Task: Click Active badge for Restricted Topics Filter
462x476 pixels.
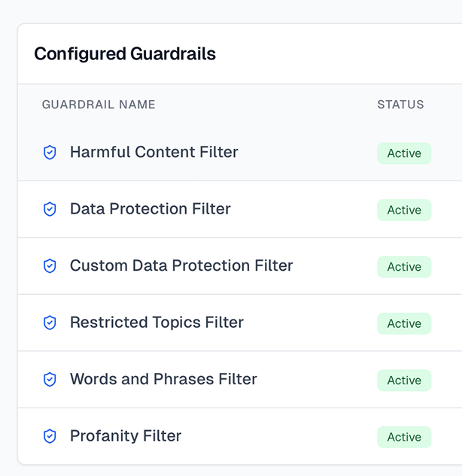Action: tap(404, 323)
